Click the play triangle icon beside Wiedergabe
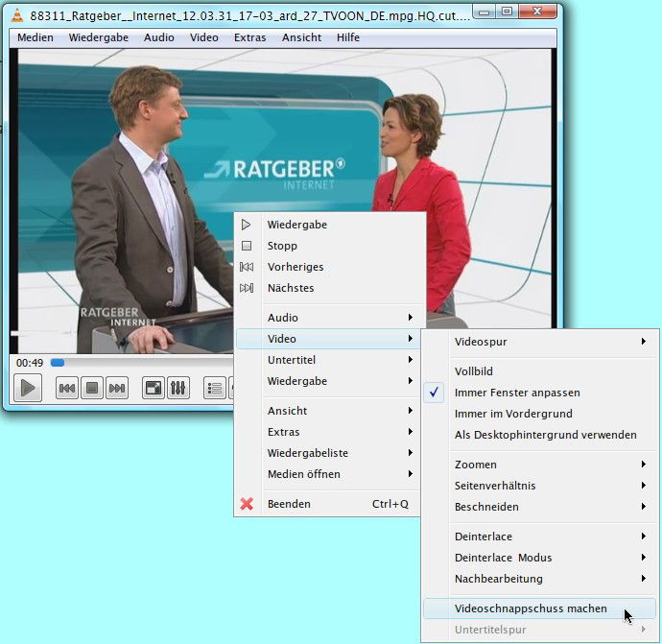Screen dimensions: 662x644 (247, 225)
